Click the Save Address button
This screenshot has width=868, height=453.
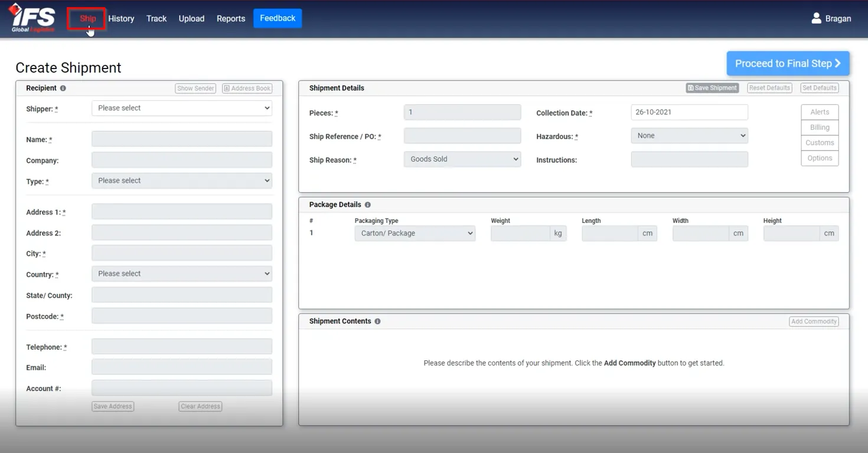[x=113, y=406]
